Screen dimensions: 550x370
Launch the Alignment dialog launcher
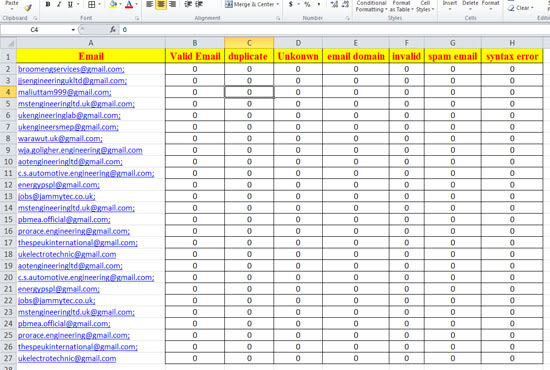tap(278, 18)
